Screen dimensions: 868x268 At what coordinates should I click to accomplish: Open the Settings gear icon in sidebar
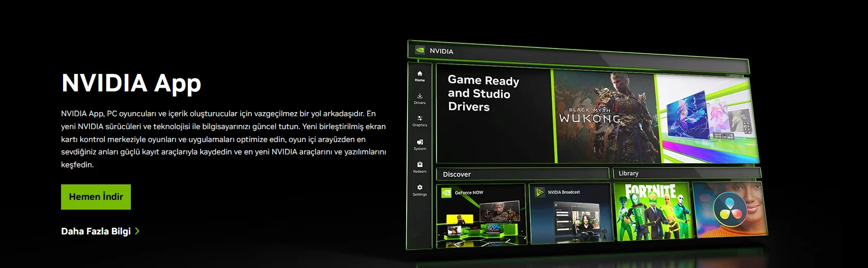[420, 187]
